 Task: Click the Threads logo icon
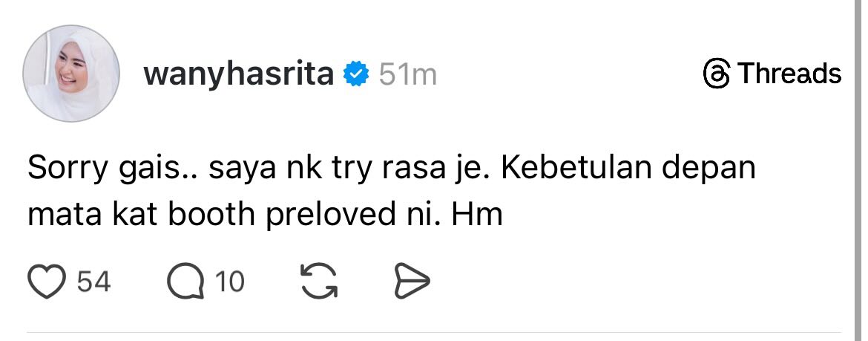pyautogui.click(x=716, y=74)
